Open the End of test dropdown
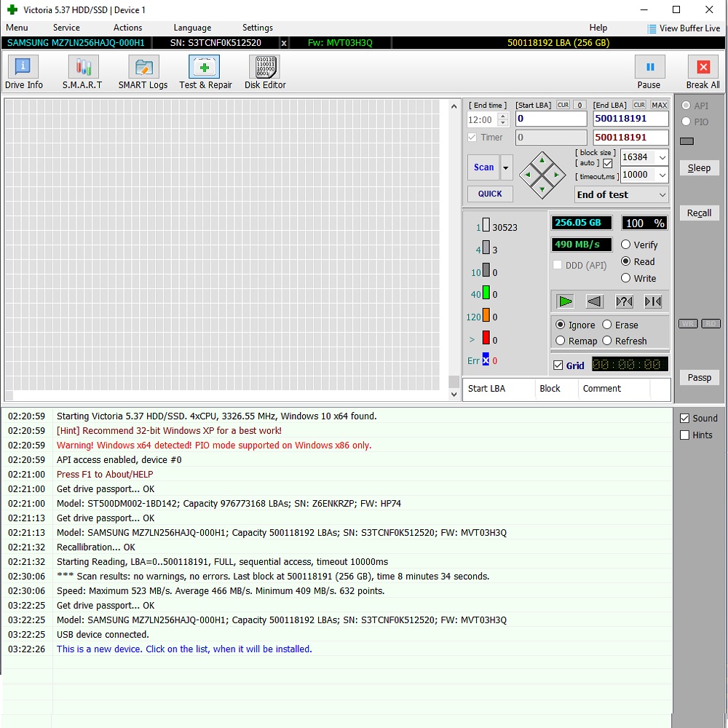The width and height of the screenshot is (728, 728). click(622, 195)
